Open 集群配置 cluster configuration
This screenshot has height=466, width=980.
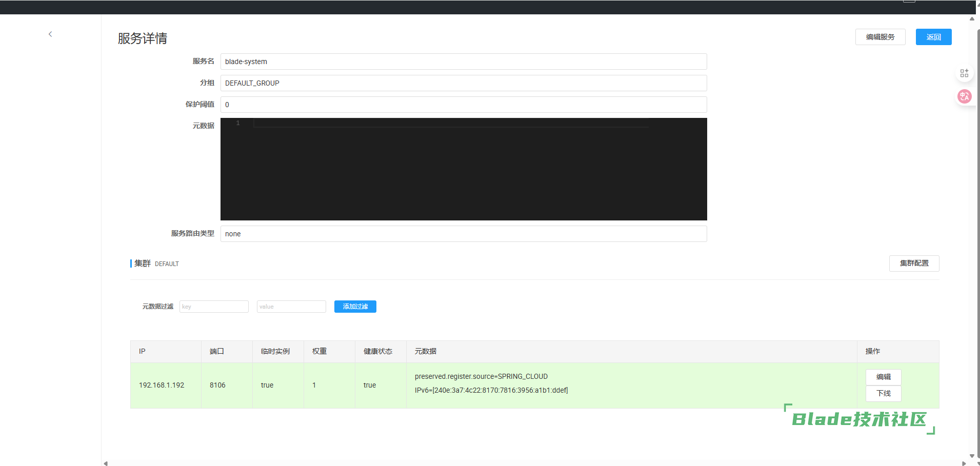click(914, 264)
